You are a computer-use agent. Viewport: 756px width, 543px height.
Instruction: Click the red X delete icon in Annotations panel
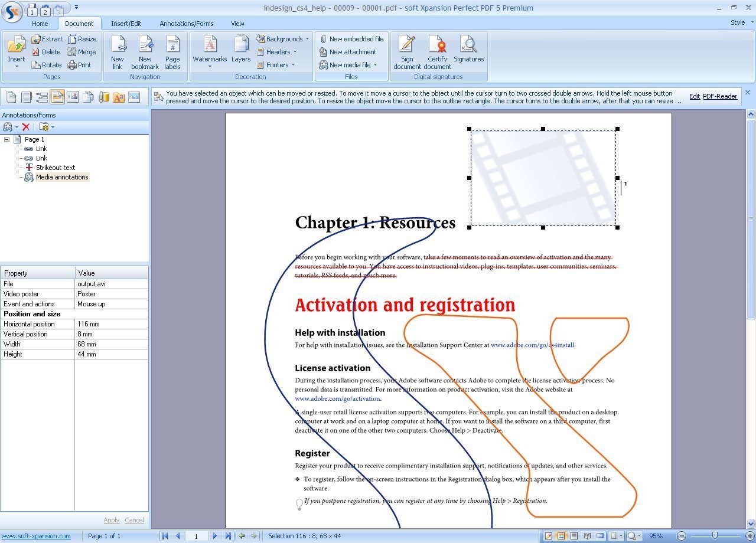[x=26, y=127]
